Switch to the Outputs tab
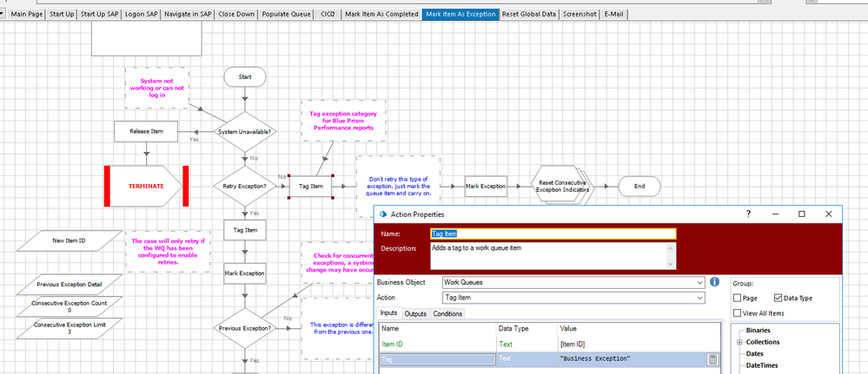 (415, 313)
